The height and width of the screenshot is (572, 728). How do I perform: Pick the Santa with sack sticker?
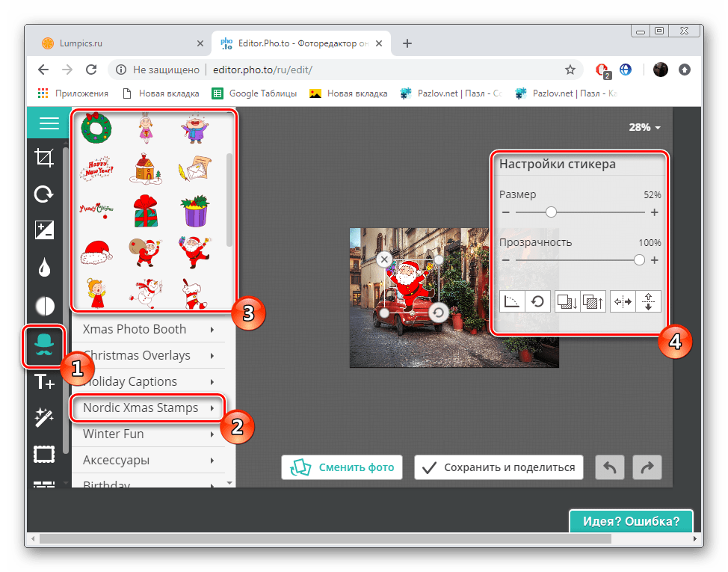(146, 253)
